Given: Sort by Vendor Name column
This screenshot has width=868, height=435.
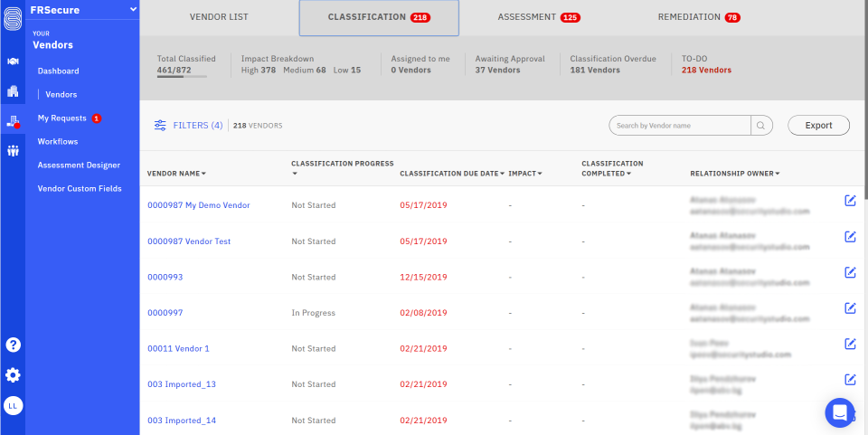Looking at the screenshot, I should tap(176, 174).
